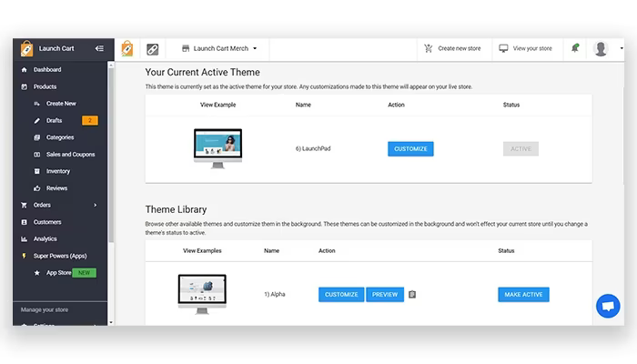Click 'Manage your store' section label
This screenshot has width=637, height=364.
[45, 309]
